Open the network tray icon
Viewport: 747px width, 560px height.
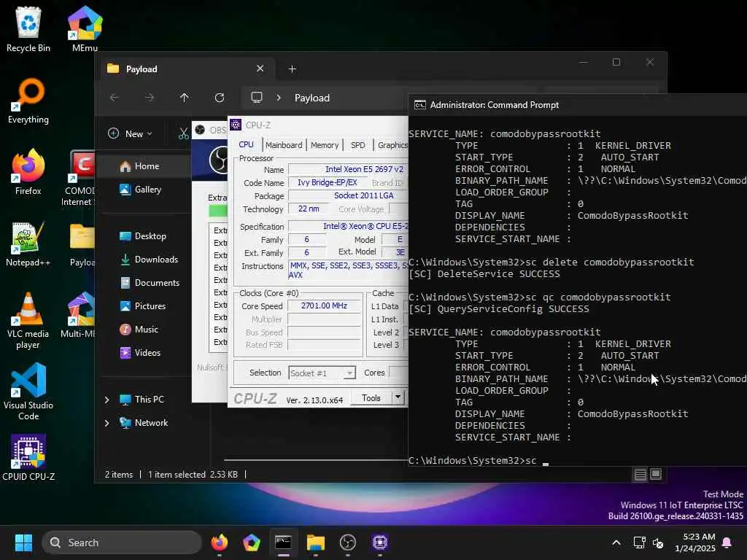tap(639, 542)
